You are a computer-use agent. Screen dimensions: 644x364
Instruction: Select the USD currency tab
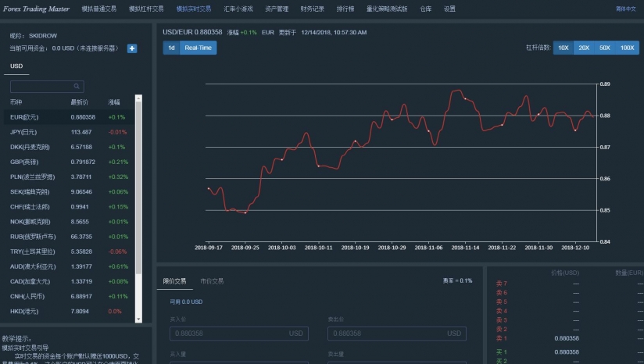pos(16,66)
